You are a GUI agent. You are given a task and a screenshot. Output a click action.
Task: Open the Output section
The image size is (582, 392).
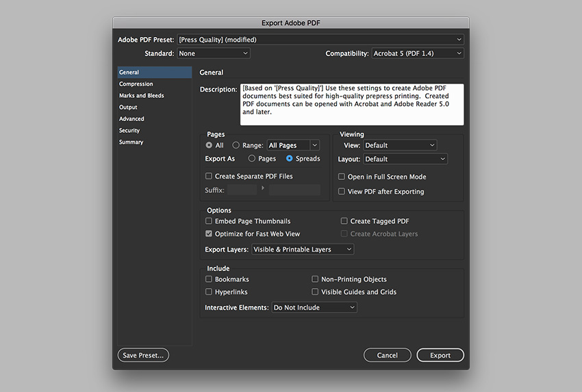click(x=155, y=107)
